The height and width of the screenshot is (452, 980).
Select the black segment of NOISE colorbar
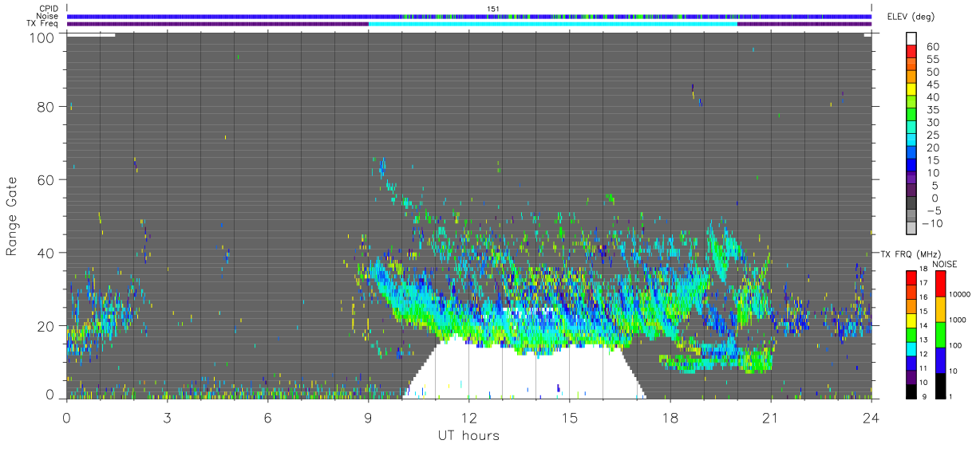[939, 386]
